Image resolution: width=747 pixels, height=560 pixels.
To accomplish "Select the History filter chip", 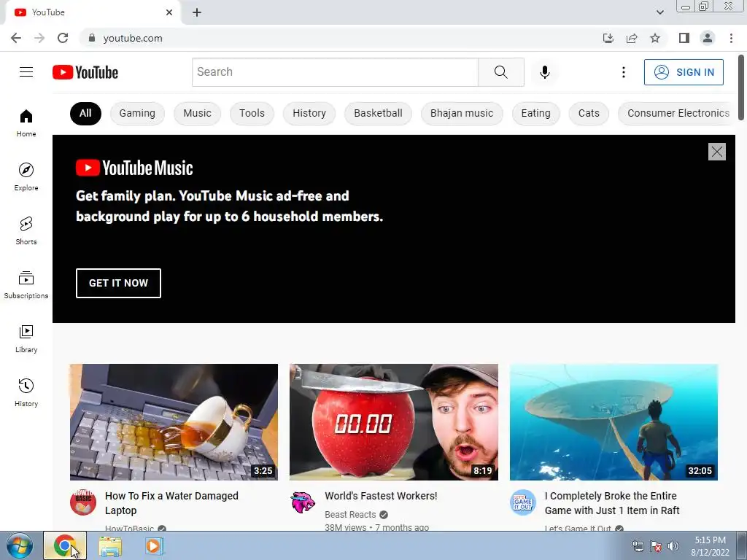I will 309,113.
